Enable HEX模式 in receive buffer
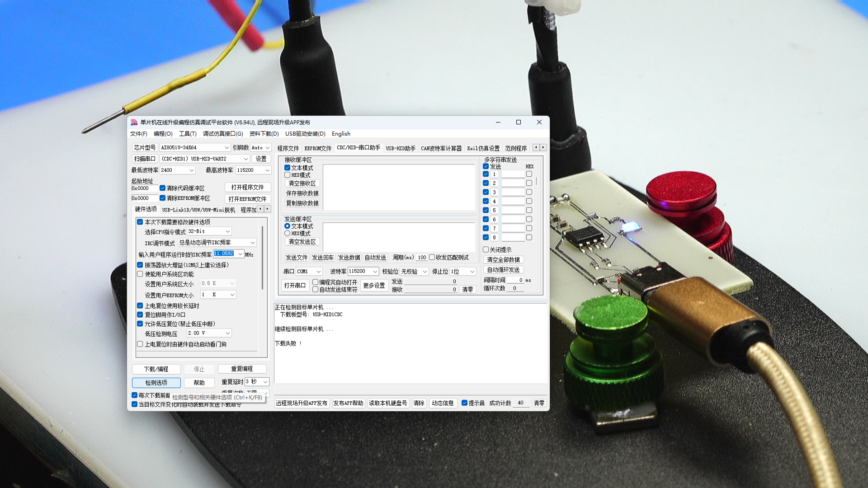The image size is (868, 488). point(287,175)
